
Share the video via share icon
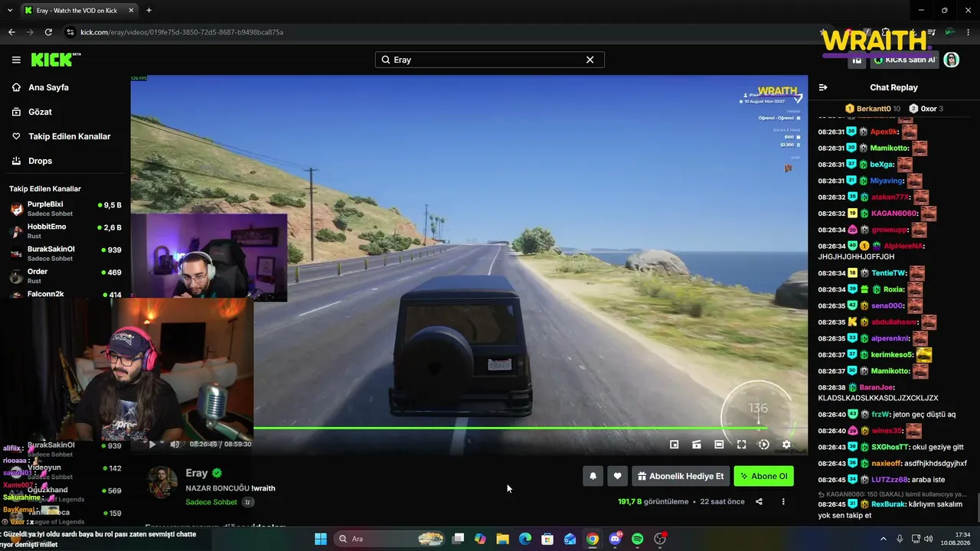tap(759, 502)
